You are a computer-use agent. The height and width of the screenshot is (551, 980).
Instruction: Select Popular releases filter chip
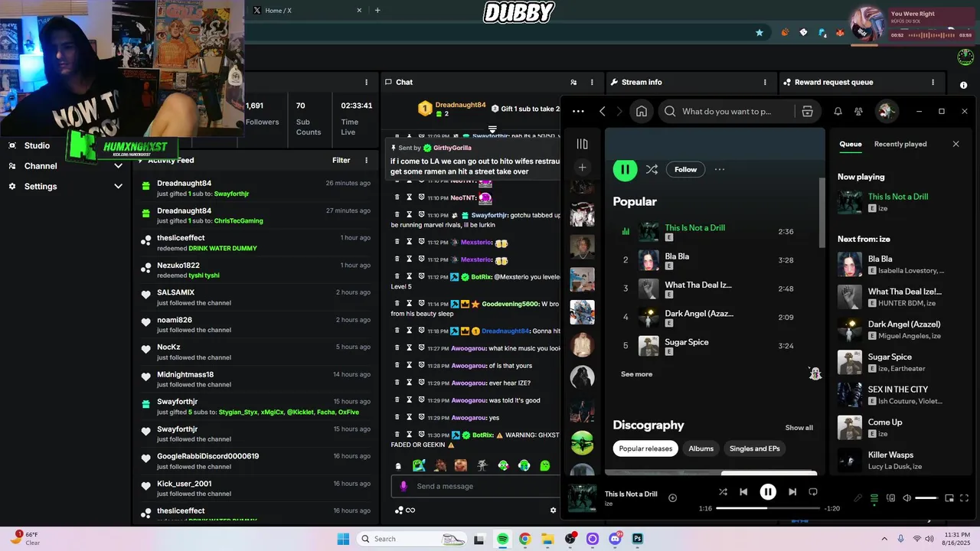pos(645,448)
